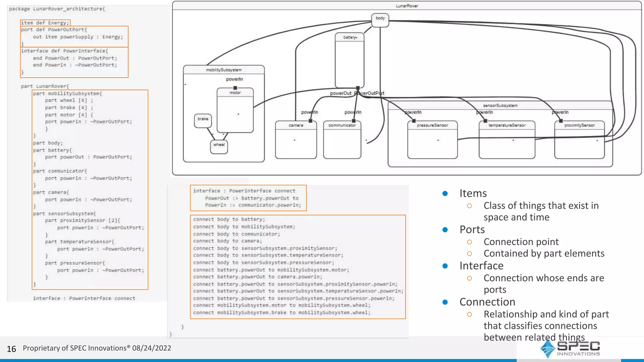Image resolution: width=644 pixels, height=362 pixels.
Task: Click the Interface bullet heading
Action: click(x=481, y=266)
